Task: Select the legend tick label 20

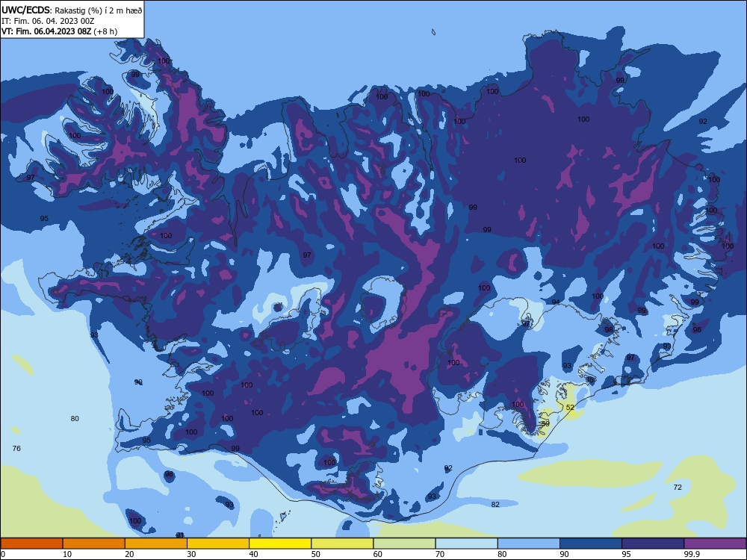Action: (x=129, y=554)
